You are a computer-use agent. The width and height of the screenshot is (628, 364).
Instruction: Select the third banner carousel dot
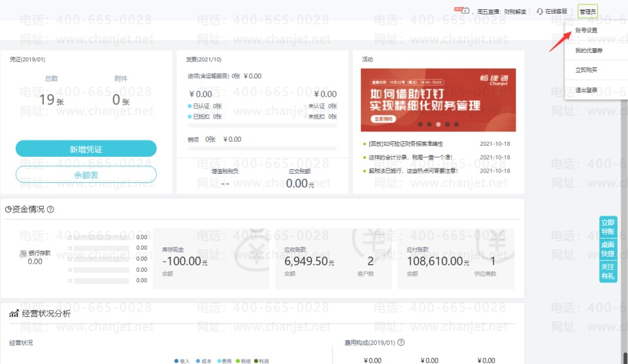point(438,125)
